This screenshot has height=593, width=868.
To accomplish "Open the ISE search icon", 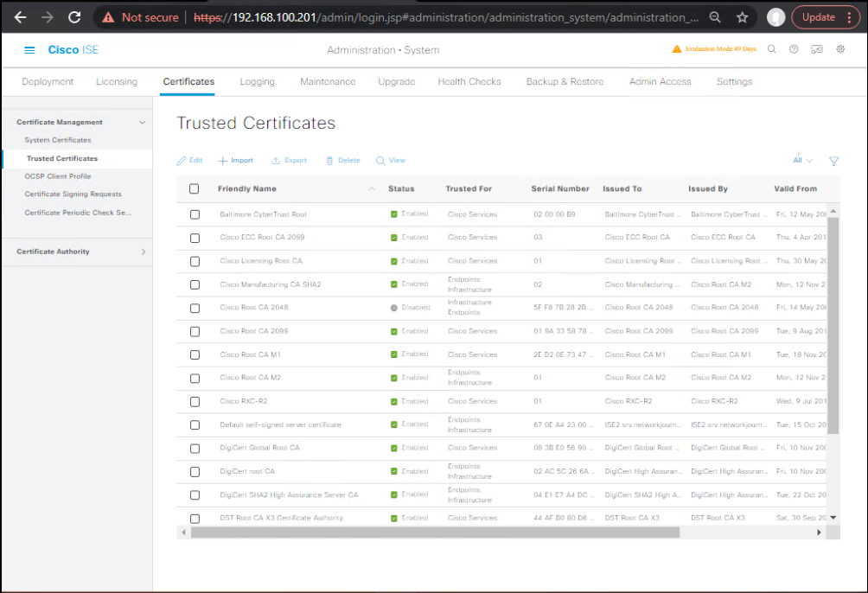I will coord(772,49).
